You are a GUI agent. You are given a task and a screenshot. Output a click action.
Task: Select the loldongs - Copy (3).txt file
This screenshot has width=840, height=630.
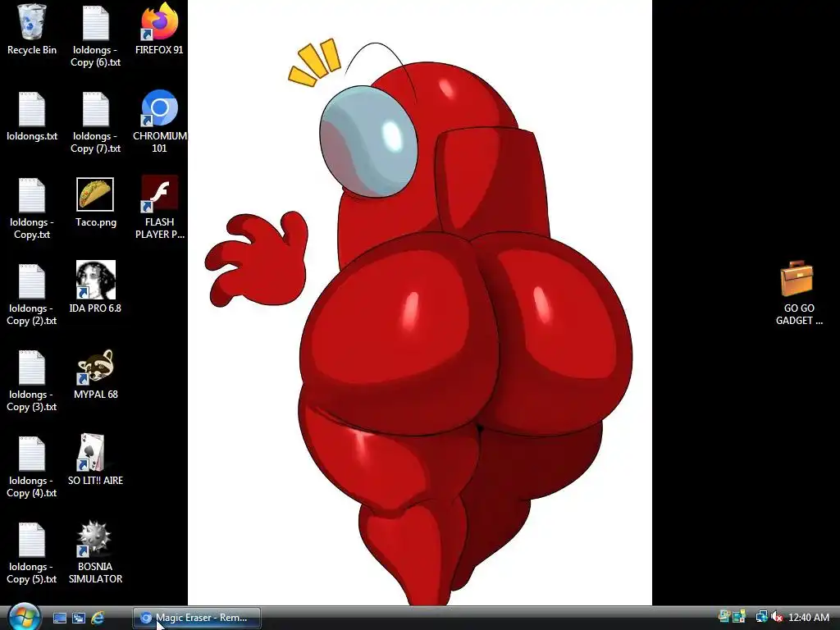click(x=32, y=381)
